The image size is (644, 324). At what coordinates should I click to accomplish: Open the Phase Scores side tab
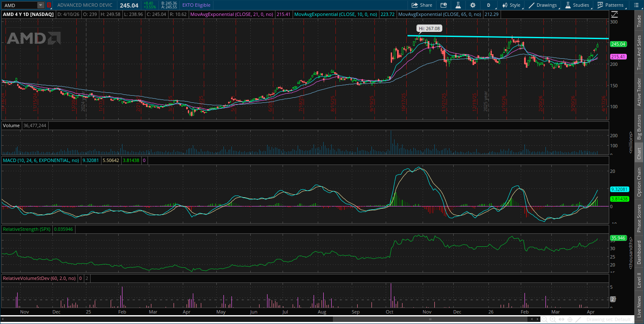(x=639, y=218)
